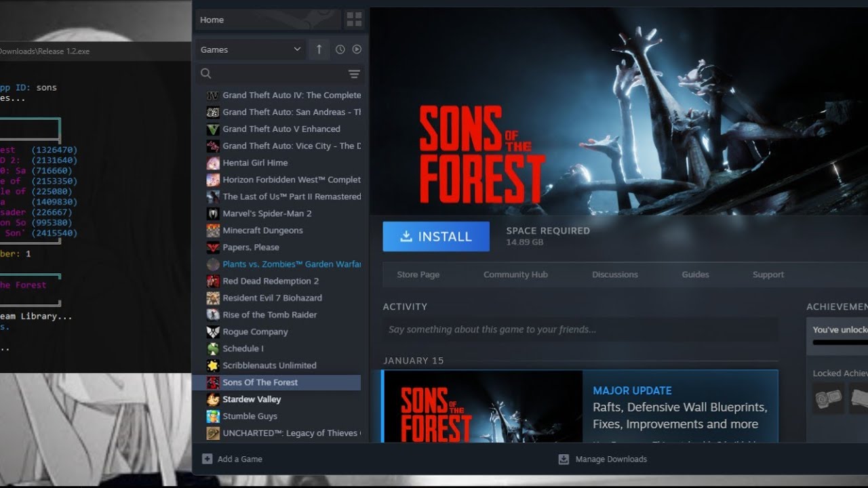
Task: Open Manage Downloads
Action: [611, 460]
